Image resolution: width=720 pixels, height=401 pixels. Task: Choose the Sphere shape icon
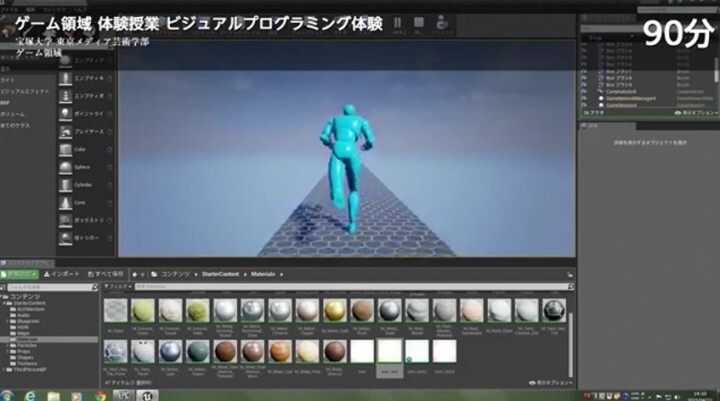65,167
